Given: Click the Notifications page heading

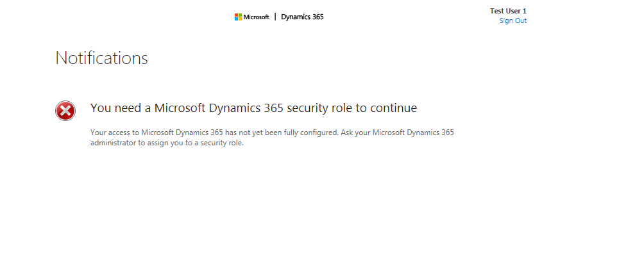Looking at the screenshot, I should 101,58.
